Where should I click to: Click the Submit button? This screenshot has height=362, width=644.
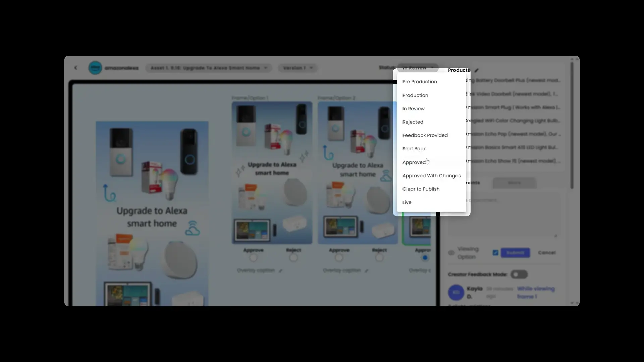point(516,253)
